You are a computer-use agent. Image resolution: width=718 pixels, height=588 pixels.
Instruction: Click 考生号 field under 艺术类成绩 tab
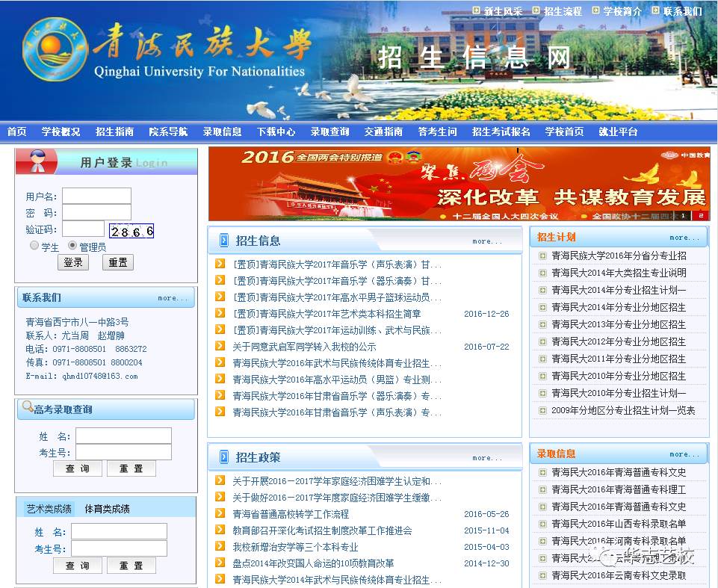pos(119,548)
